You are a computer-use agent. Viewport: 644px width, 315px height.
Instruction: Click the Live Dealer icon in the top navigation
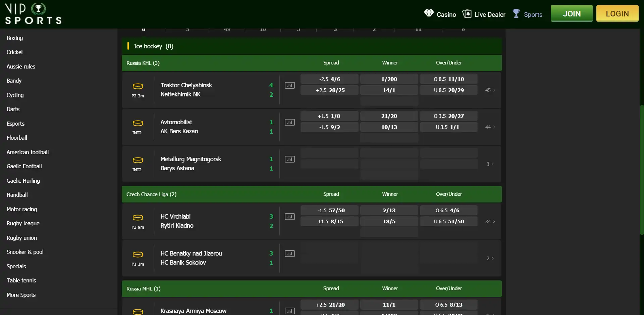click(467, 13)
